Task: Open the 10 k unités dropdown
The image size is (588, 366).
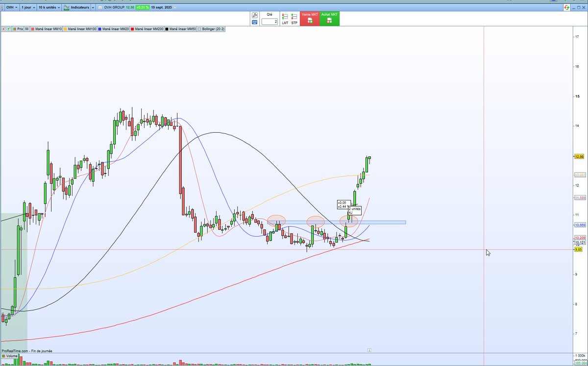Action: (49, 8)
